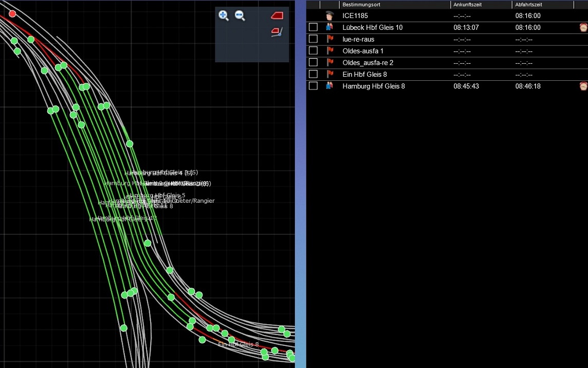Click the driver icon beside ICE1185

(x=329, y=15)
